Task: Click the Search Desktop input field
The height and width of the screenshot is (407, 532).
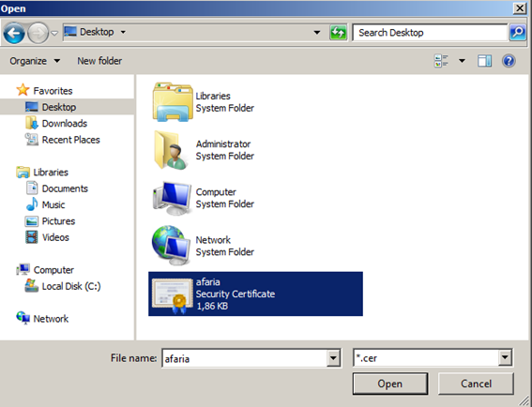Action: (430, 33)
